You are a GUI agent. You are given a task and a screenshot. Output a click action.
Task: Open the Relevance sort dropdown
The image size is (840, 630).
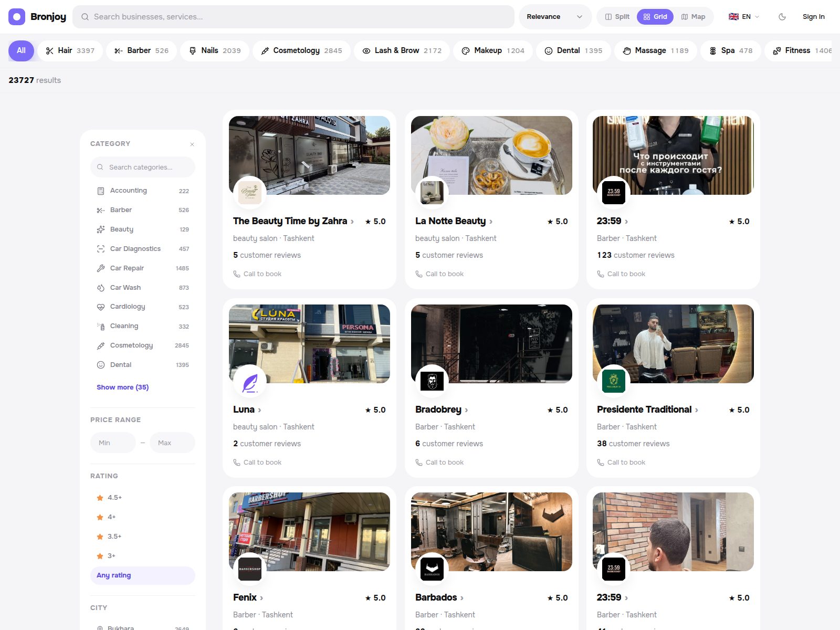(x=555, y=17)
